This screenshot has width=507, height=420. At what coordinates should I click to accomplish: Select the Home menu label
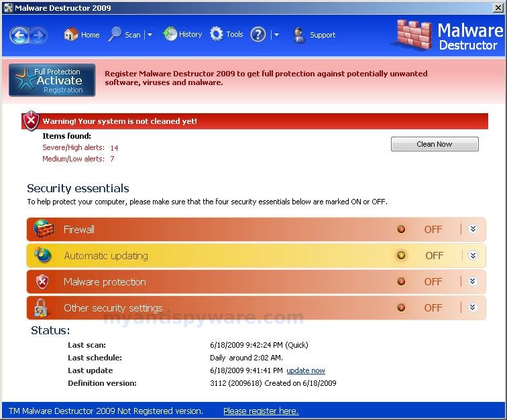click(91, 35)
